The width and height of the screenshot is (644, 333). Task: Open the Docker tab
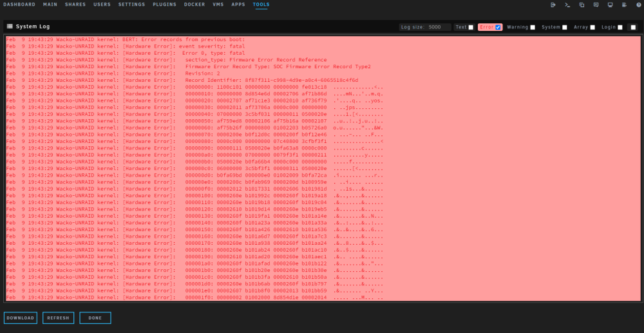tap(194, 5)
